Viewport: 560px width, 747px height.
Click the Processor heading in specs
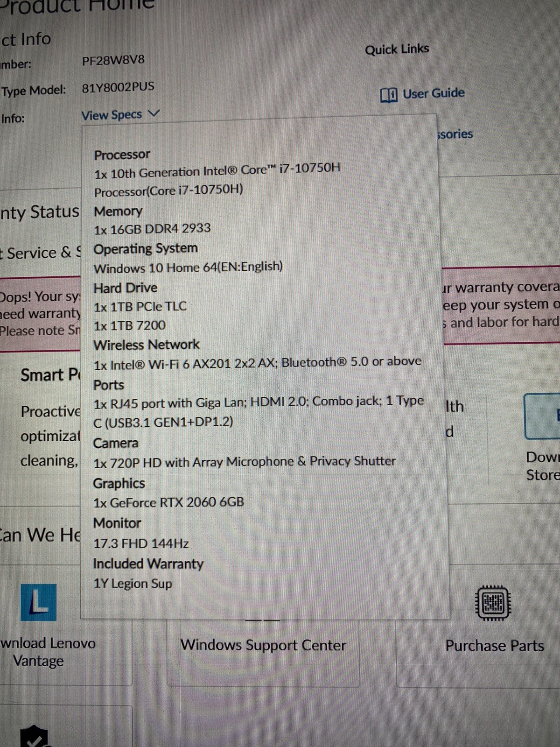tap(122, 155)
